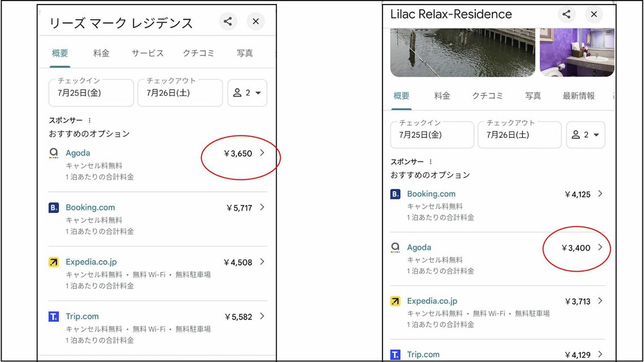644x362 pixels.
Task: Expand the ¥4,508 Expedia offer chevron
Action: point(262,262)
